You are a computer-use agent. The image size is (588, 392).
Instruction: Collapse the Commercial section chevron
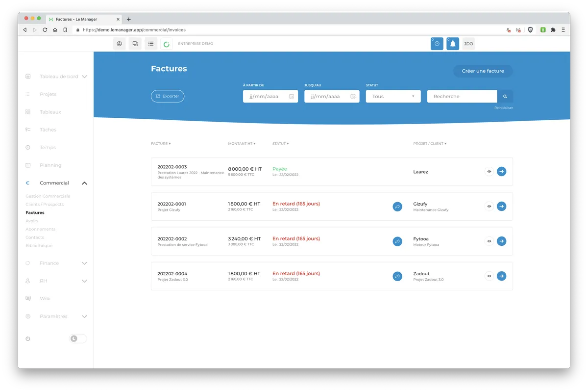[84, 183]
